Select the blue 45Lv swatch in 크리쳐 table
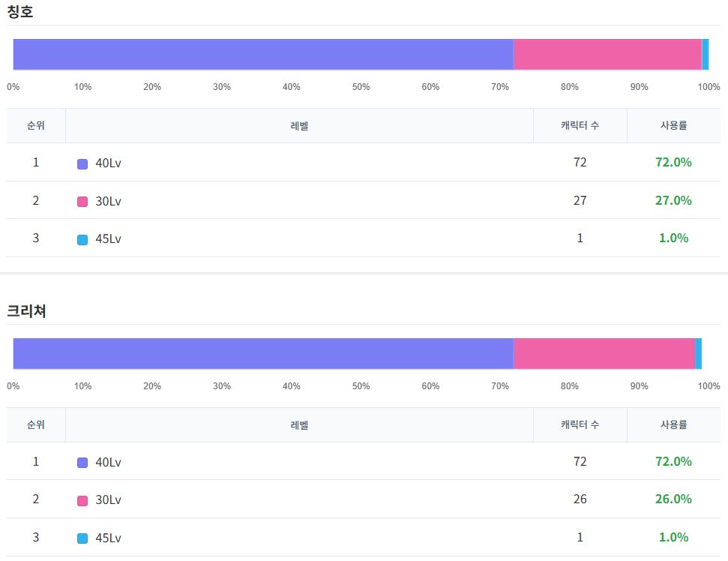This screenshot has width=728, height=561. point(82,538)
